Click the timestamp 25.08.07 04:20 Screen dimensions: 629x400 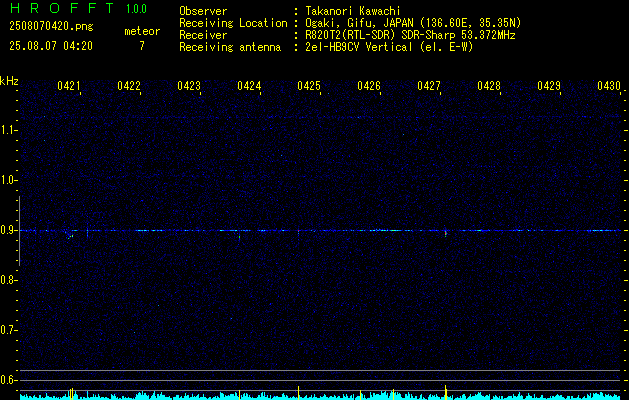click(x=51, y=46)
